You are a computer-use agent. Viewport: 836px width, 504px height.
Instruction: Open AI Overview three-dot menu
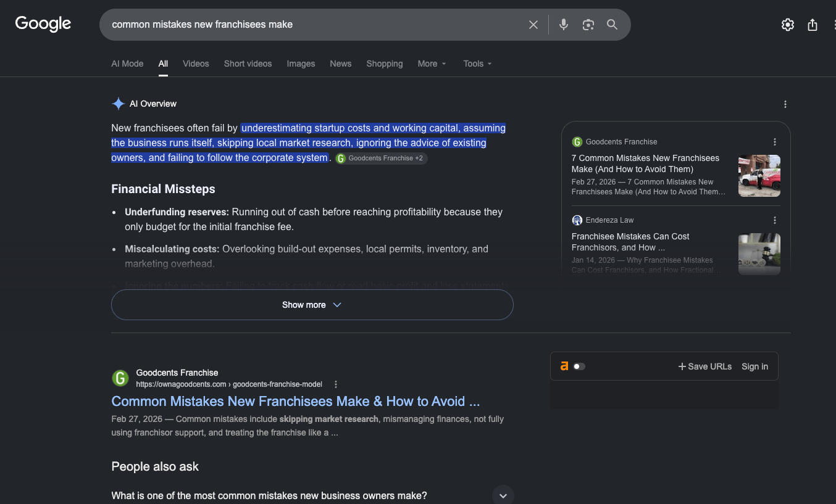click(x=785, y=104)
